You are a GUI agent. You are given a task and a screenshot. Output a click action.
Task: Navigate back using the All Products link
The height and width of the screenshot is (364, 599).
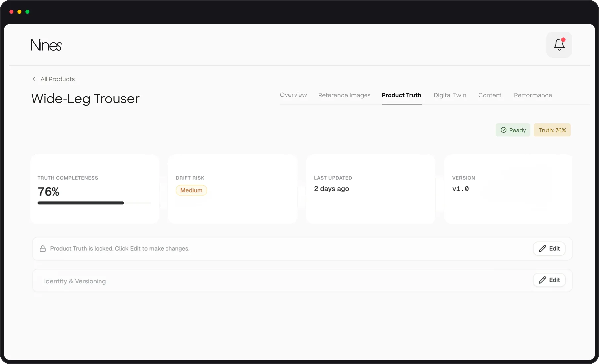[57, 79]
